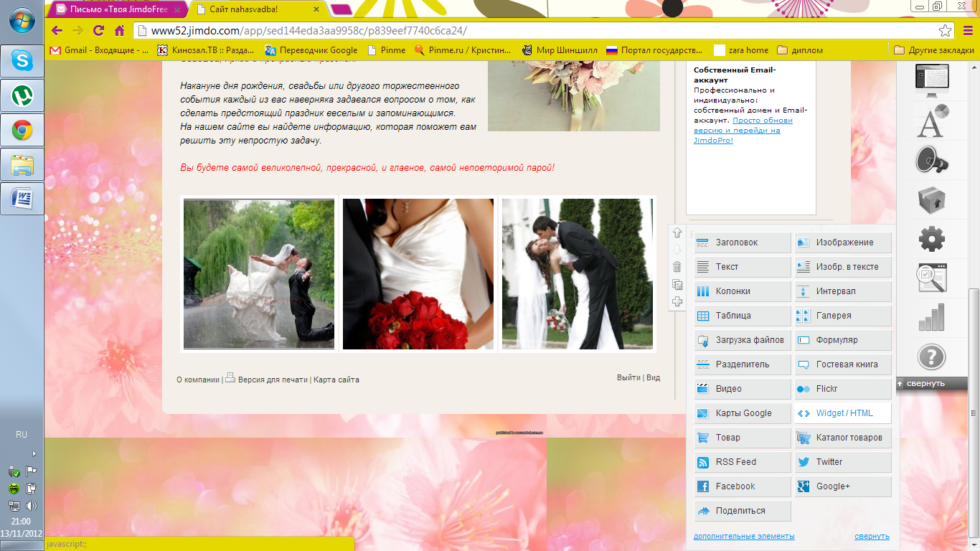The height and width of the screenshot is (551, 980).
Task: Click the Вид footer link
Action: tap(653, 377)
